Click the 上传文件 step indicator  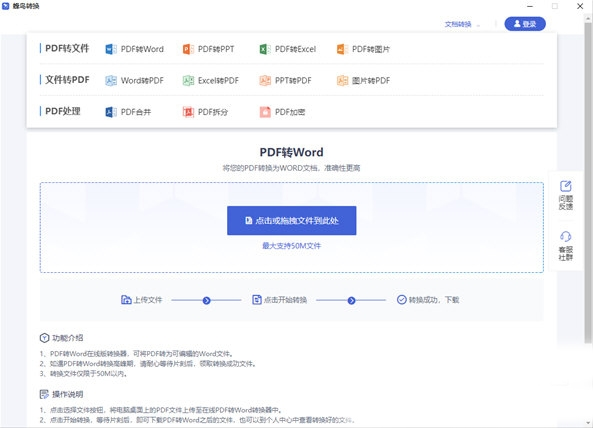pos(141,300)
